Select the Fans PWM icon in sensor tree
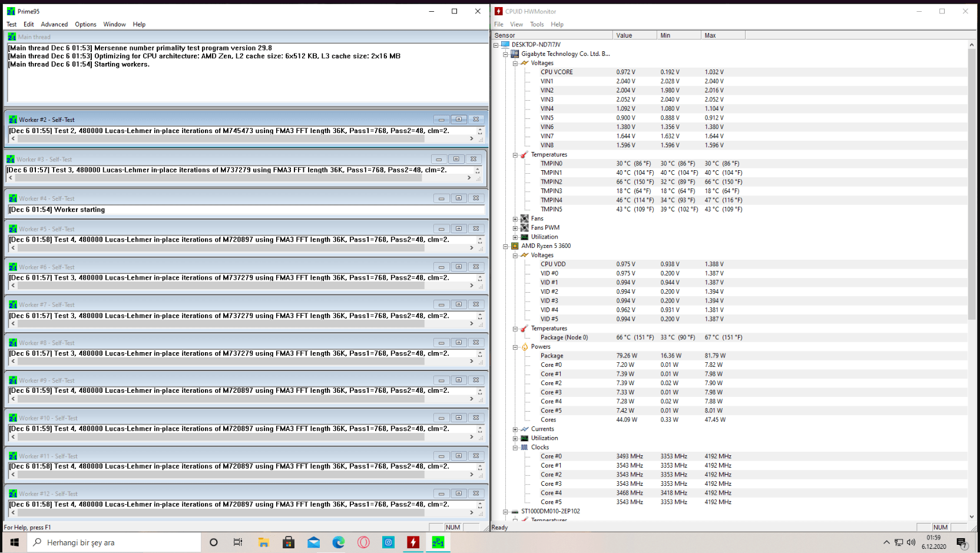This screenshot has height=553, width=980. [x=524, y=227]
